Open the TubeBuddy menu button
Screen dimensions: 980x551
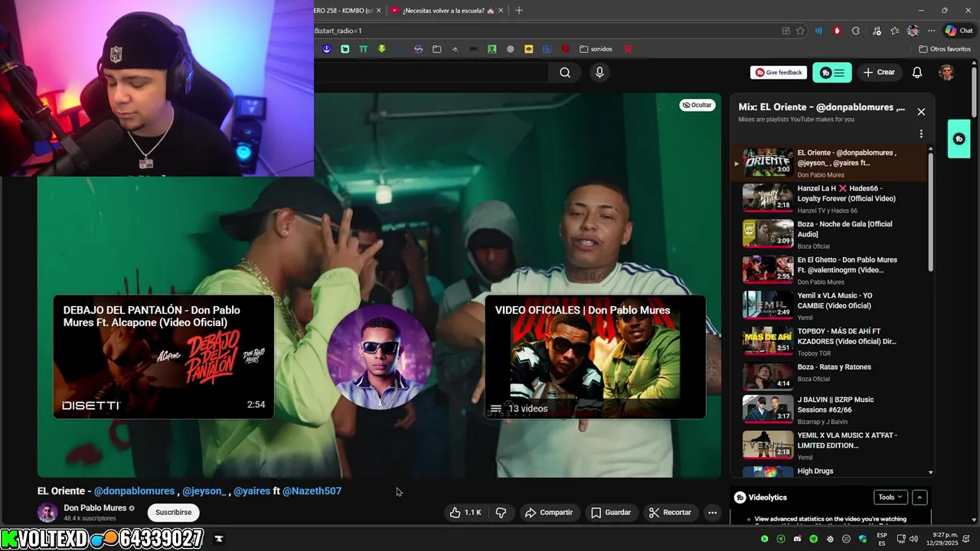832,73
